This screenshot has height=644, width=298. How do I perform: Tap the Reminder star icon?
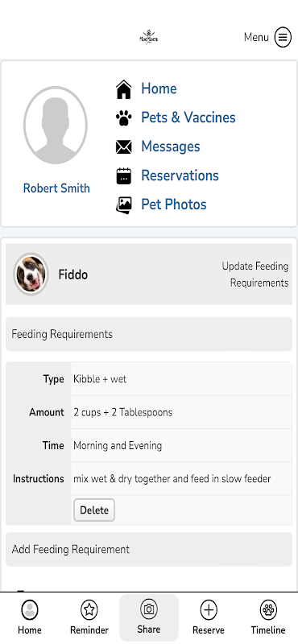coord(89,610)
